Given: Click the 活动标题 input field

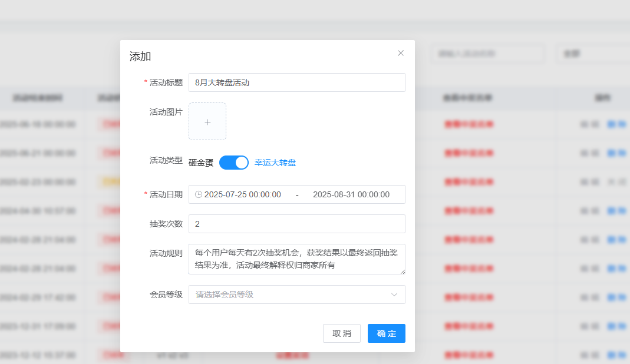Looking at the screenshot, I should pyautogui.click(x=297, y=82).
